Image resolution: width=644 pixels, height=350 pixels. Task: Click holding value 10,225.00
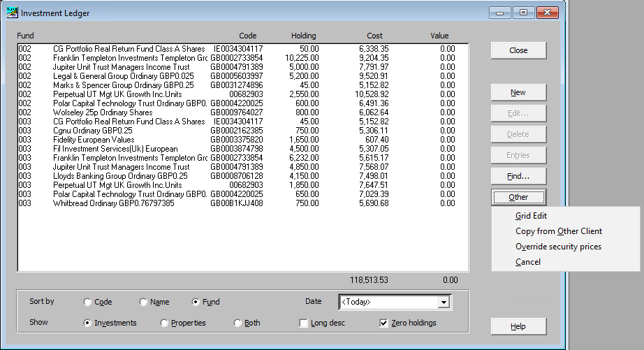pyautogui.click(x=302, y=58)
